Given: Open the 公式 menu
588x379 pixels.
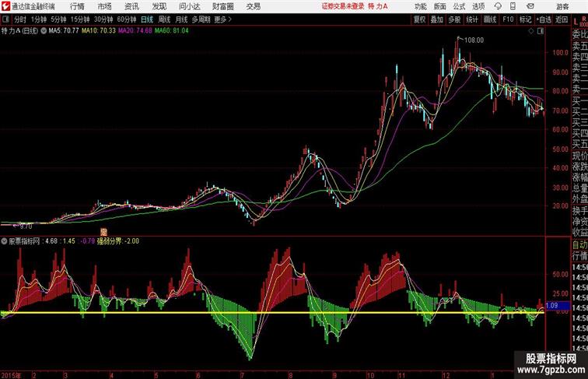Looking at the screenshot, I should tap(459, 6).
